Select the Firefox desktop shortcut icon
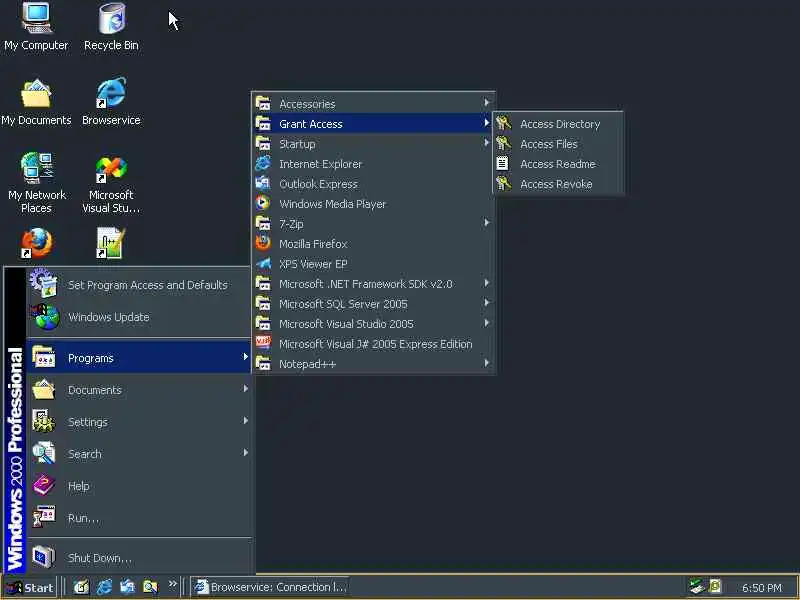The width and height of the screenshot is (800, 600). pos(36,243)
